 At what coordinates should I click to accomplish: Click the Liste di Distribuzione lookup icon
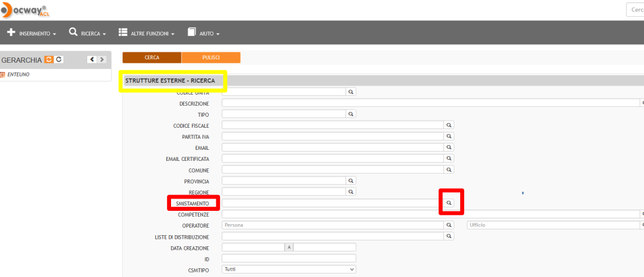coord(449,236)
